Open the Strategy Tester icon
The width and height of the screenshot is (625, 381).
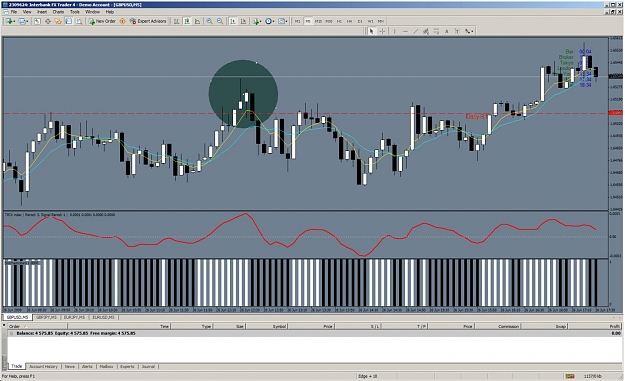coord(79,21)
